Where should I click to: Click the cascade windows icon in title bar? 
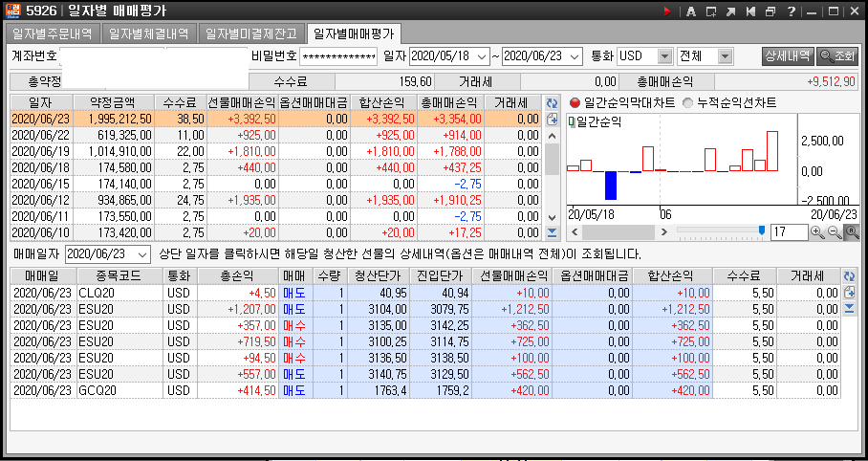click(x=770, y=11)
